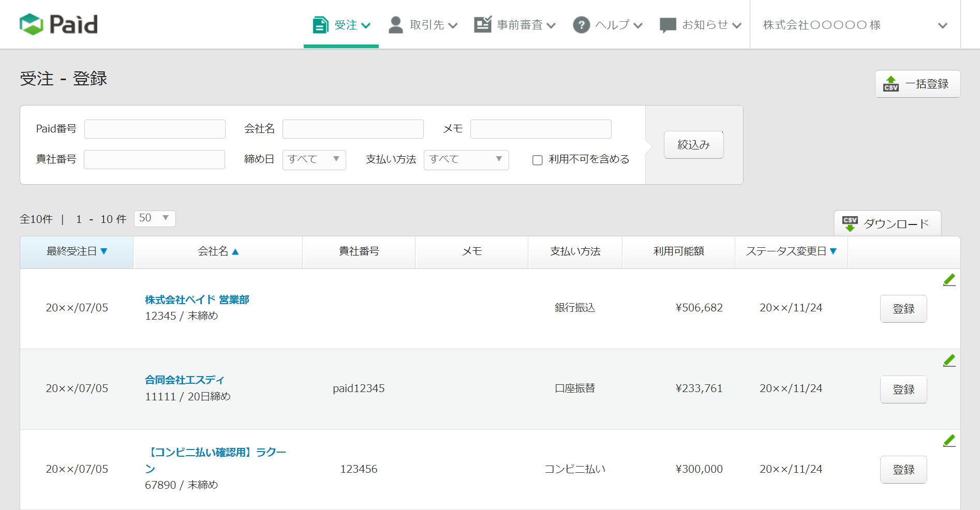Open the 締め日 dropdown

[x=314, y=159]
